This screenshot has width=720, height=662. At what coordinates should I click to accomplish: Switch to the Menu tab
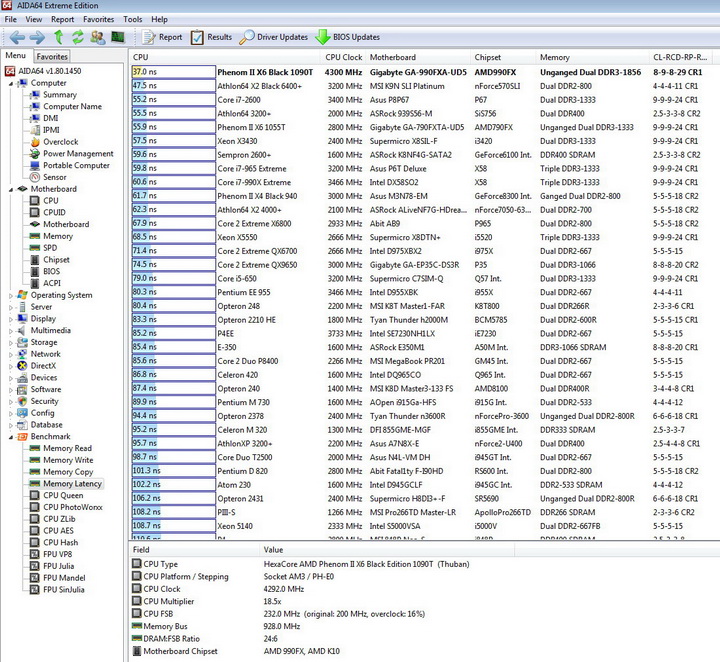(16, 56)
